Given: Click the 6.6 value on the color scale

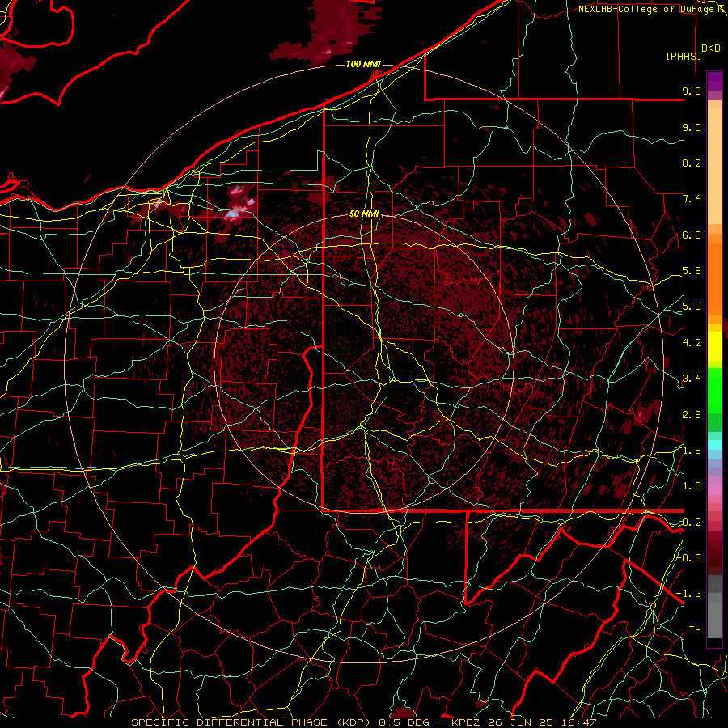Looking at the screenshot, I should 692,235.
